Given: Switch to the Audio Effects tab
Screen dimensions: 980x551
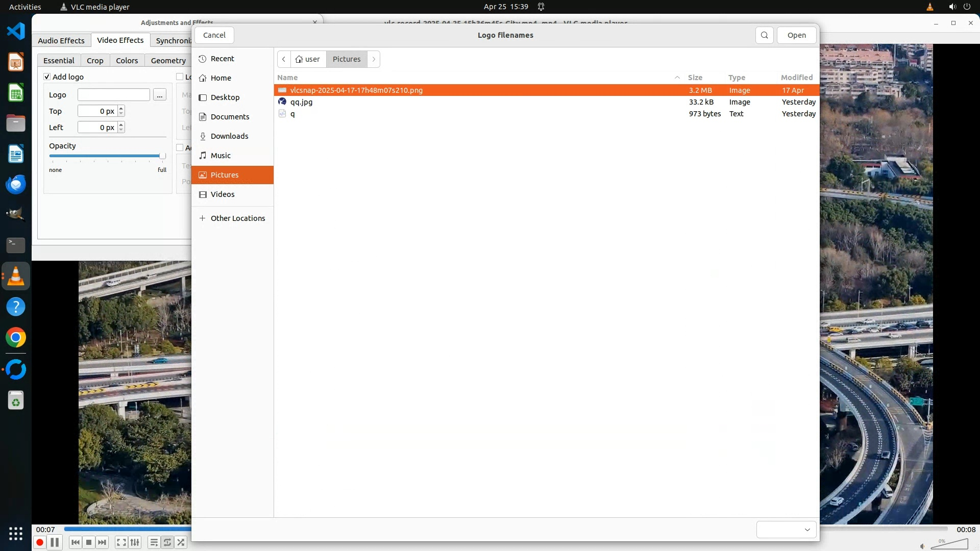Looking at the screenshot, I should point(61,41).
